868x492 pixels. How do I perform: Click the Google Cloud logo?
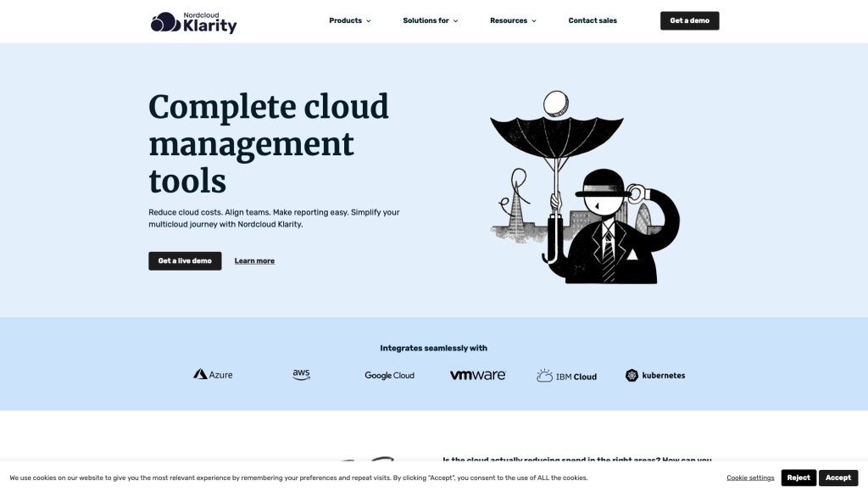coord(389,375)
